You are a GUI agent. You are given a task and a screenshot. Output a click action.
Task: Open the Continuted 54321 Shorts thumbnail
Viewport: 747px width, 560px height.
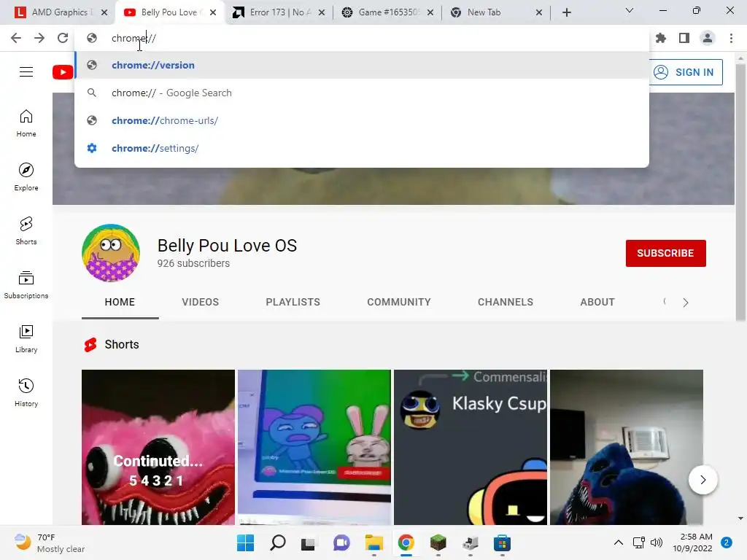(158, 447)
